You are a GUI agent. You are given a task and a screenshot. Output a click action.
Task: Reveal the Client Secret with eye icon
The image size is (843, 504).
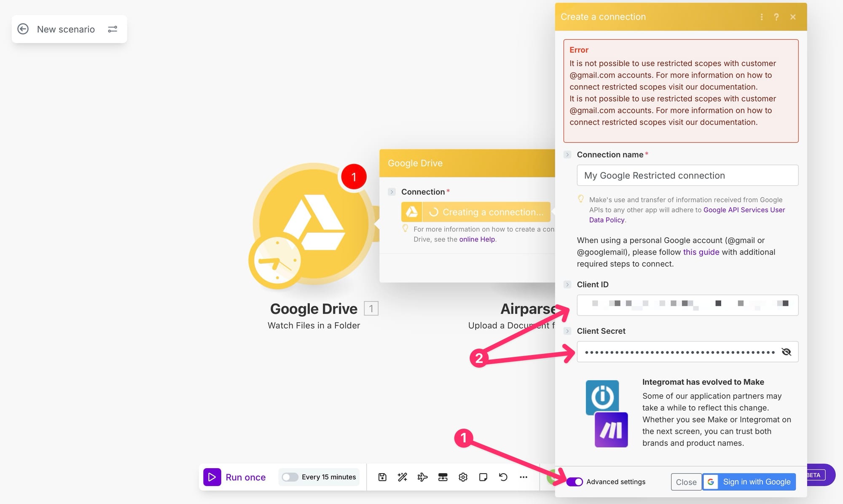point(786,352)
